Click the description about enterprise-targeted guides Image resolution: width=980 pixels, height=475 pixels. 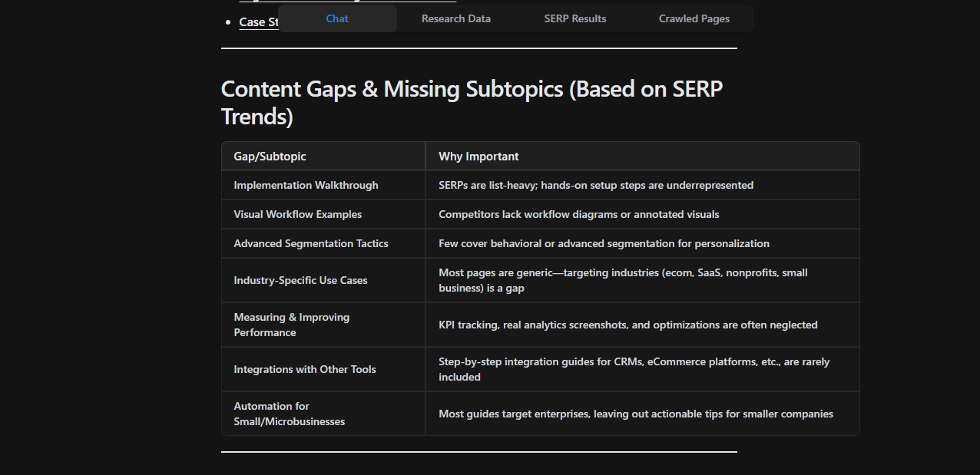pos(636,414)
